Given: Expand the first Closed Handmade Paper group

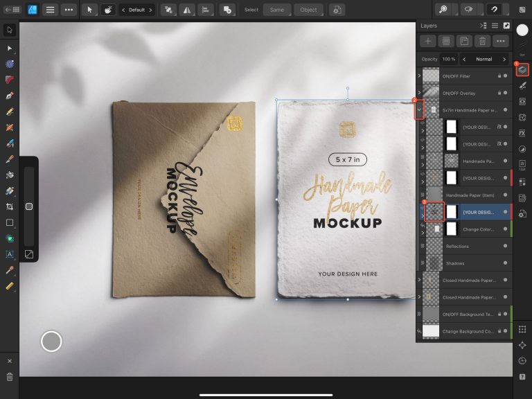Looking at the screenshot, I should coord(419,280).
